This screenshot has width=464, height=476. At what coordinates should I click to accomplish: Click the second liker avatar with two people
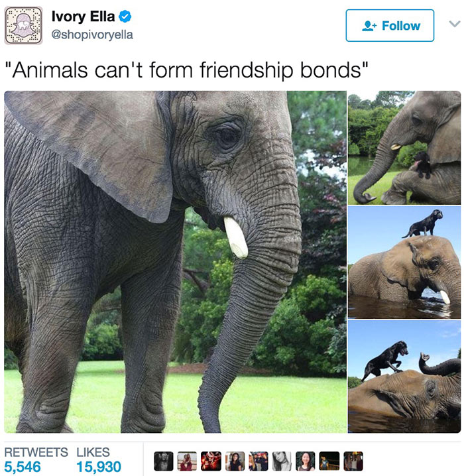click(x=187, y=461)
